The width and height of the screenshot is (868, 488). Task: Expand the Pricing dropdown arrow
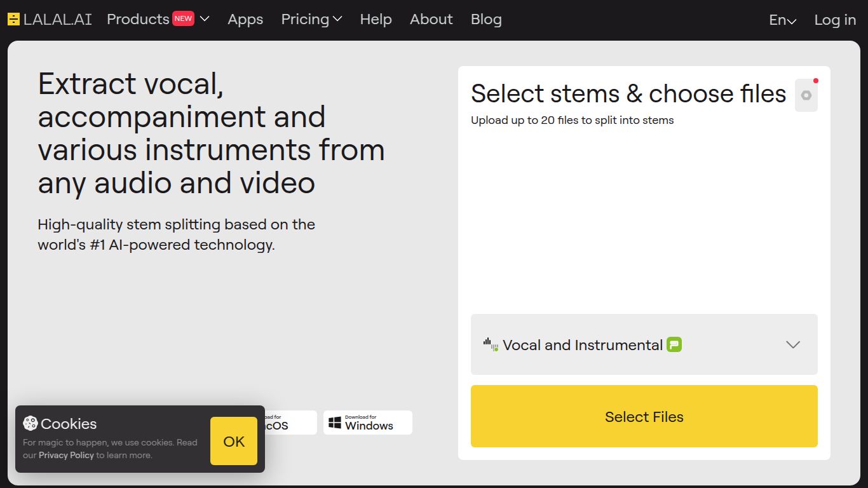pos(337,19)
